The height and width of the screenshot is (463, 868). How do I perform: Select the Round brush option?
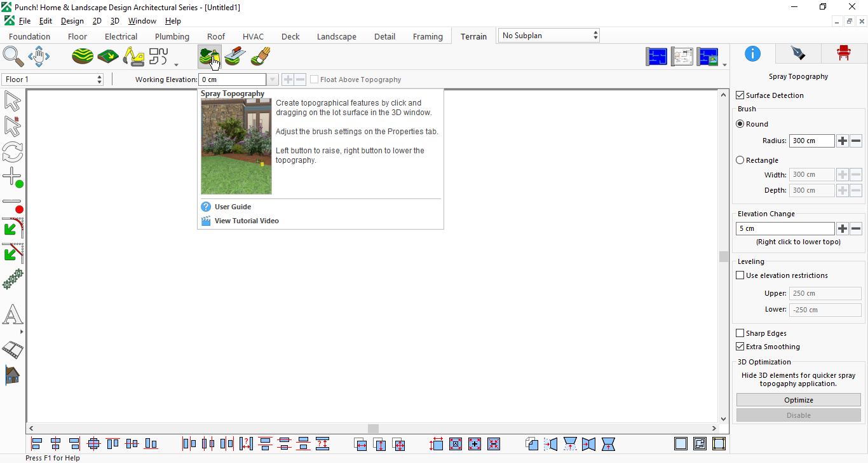(740, 124)
